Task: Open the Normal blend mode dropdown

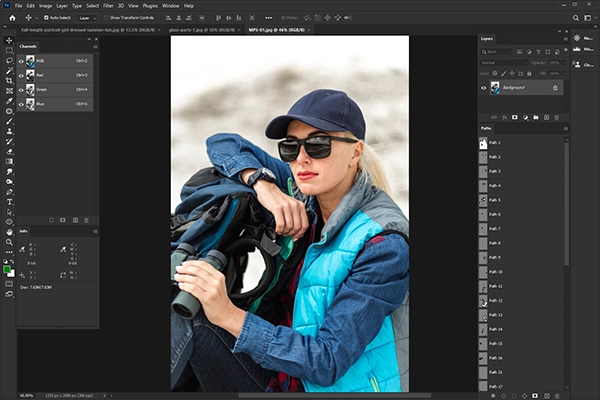Action: click(x=504, y=62)
